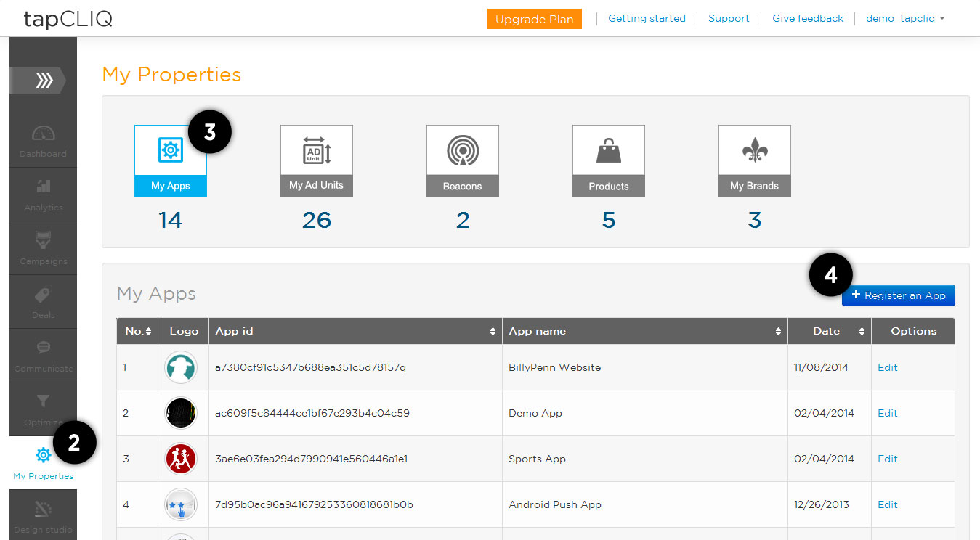Click the My Brands count 3
980x540 pixels.
point(755,220)
